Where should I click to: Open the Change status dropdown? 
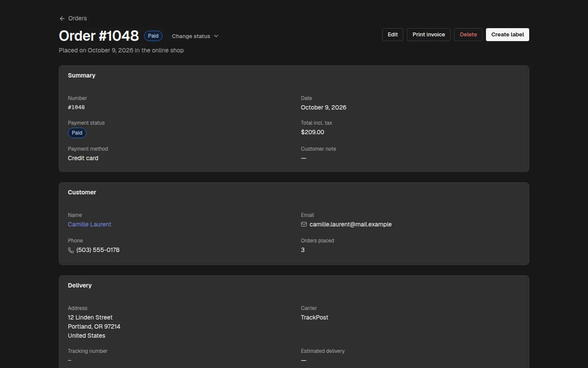[x=195, y=36]
